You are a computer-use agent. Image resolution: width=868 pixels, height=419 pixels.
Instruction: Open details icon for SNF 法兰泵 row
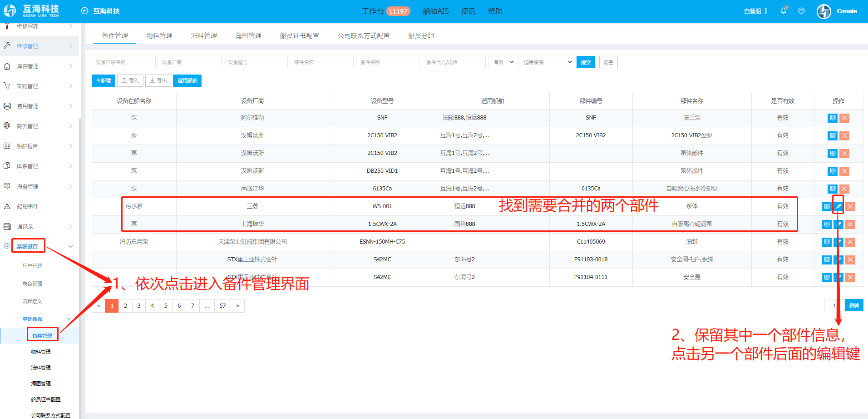833,118
